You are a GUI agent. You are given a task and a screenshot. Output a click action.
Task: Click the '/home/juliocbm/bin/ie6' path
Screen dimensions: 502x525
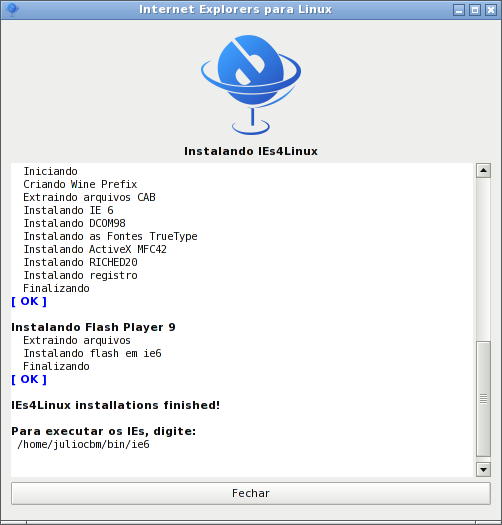[x=83, y=445]
